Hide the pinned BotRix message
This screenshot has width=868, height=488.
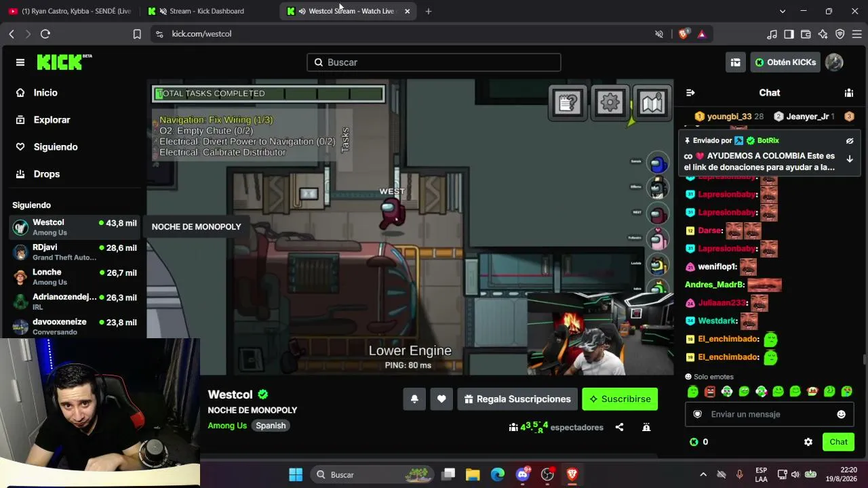849,141
